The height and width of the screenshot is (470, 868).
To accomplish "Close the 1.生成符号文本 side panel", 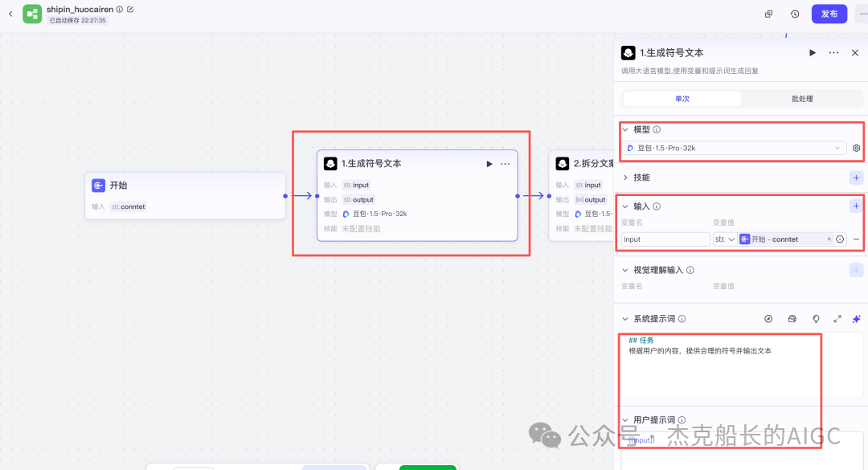I will pos(854,52).
